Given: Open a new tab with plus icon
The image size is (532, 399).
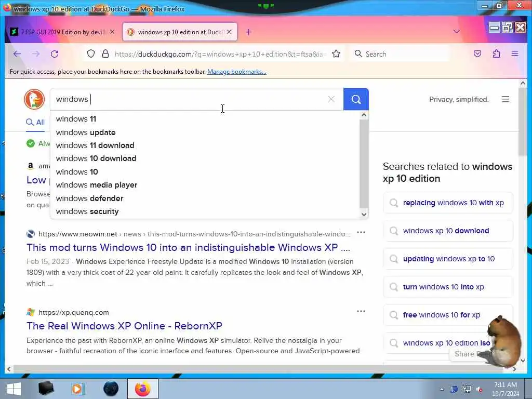Looking at the screenshot, I should click(x=249, y=32).
